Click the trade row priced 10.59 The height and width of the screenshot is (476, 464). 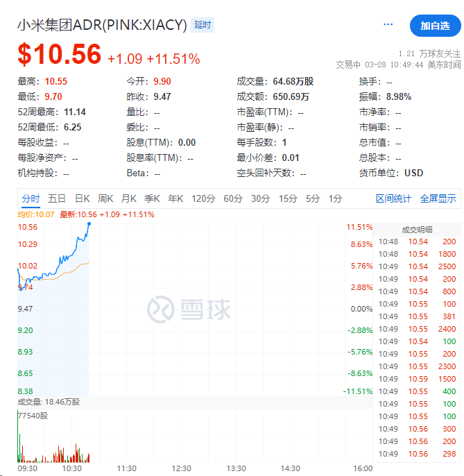[x=417, y=379]
